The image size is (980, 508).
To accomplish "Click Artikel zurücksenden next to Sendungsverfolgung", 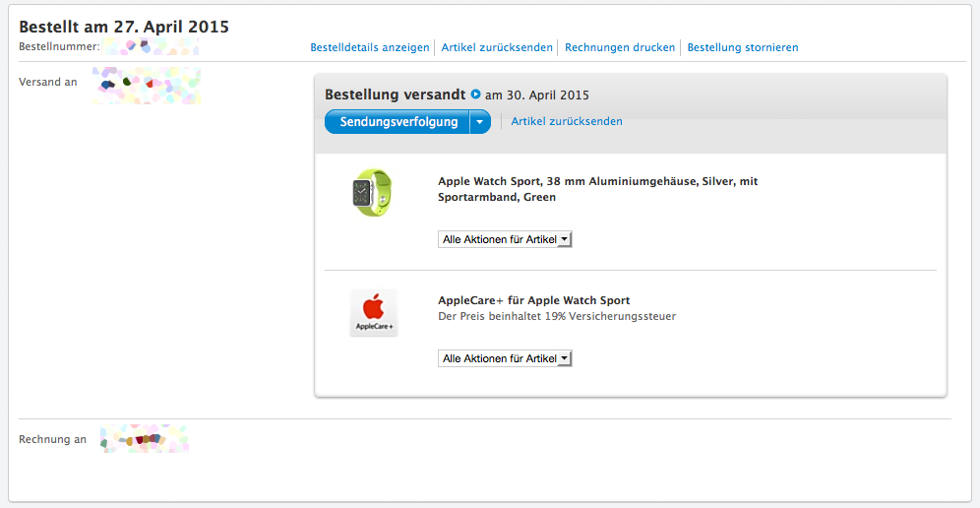I will 567,121.
